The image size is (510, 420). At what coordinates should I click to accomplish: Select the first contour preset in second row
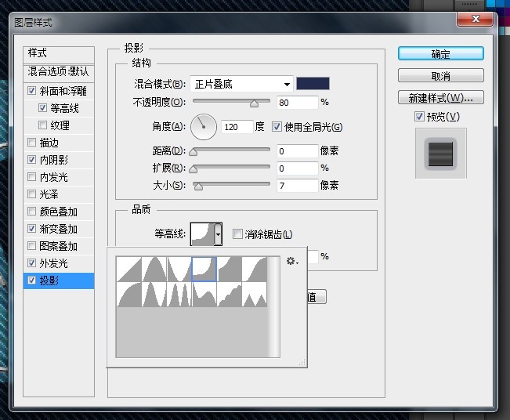click(x=128, y=295)
